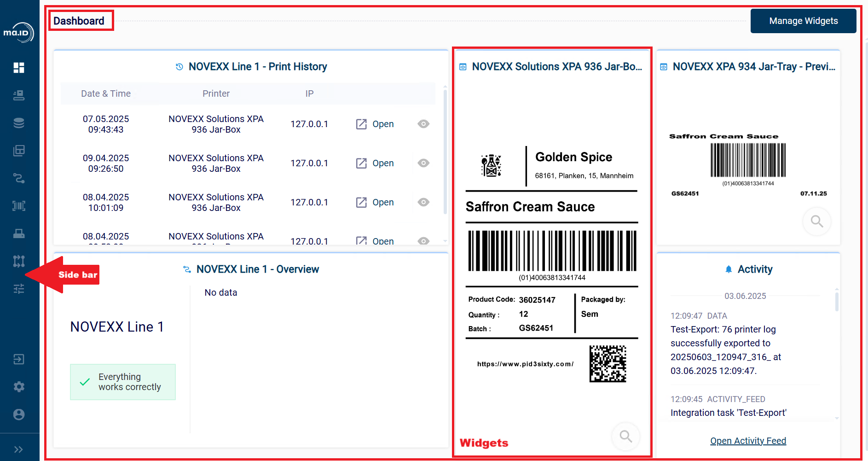
Task: Click the No data text in Overview
Action: (221, 292)
